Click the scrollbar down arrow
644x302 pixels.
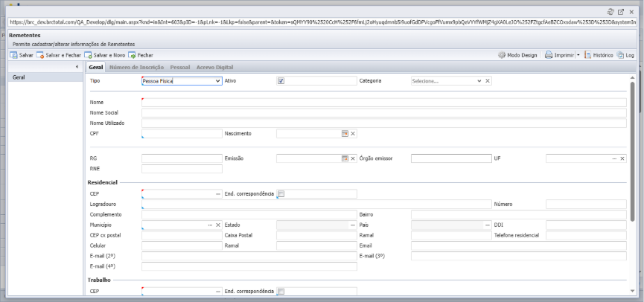633,291
